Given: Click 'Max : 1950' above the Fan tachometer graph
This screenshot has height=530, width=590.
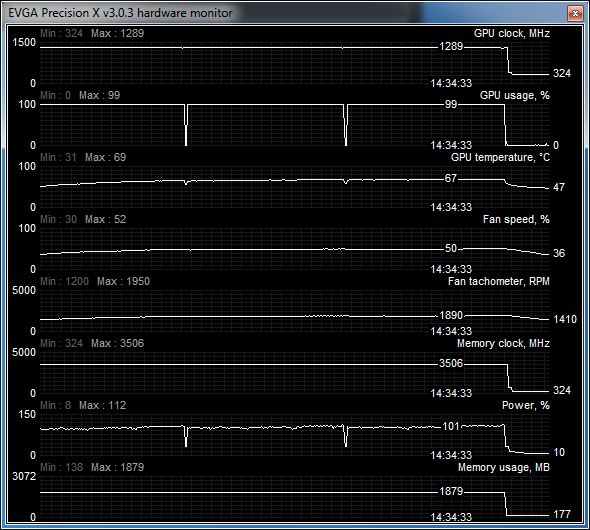Looking at the screenshot, I should click(x=123, y=282).
